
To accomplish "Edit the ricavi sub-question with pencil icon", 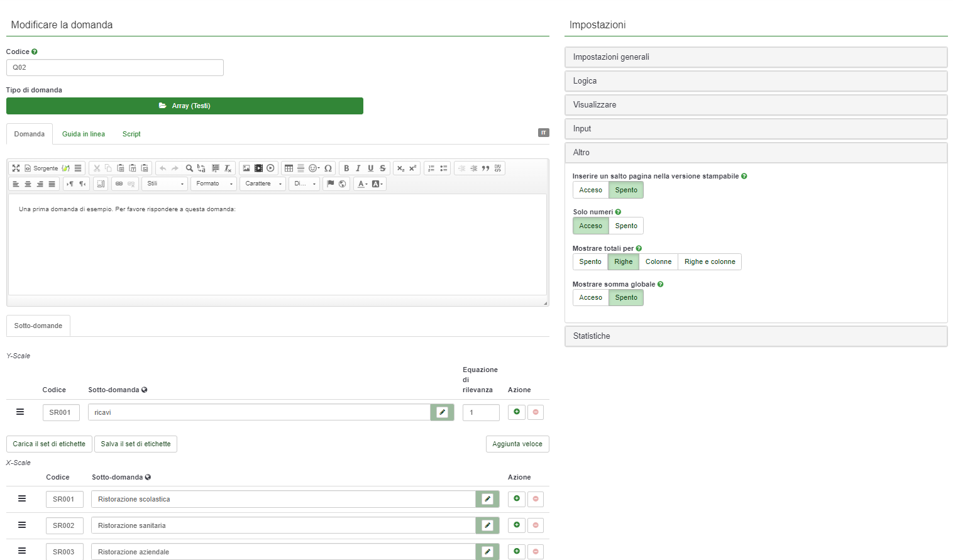I will point(442,412).
